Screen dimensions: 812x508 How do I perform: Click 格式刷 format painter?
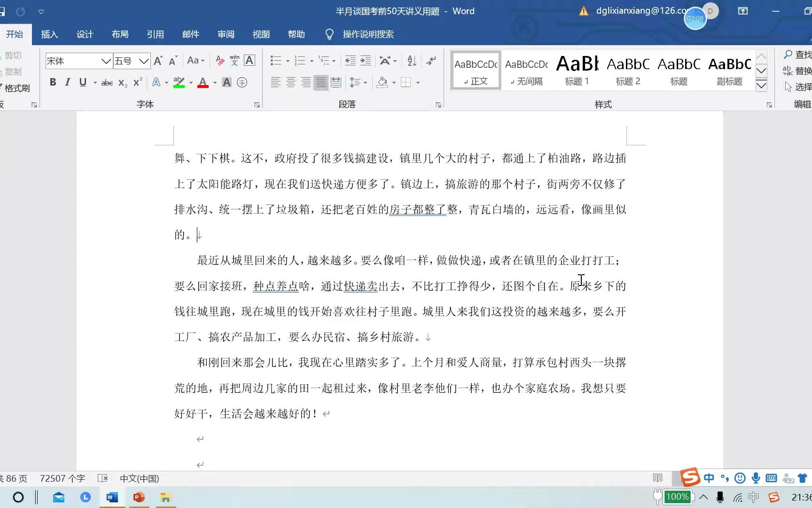coord(16,88)
